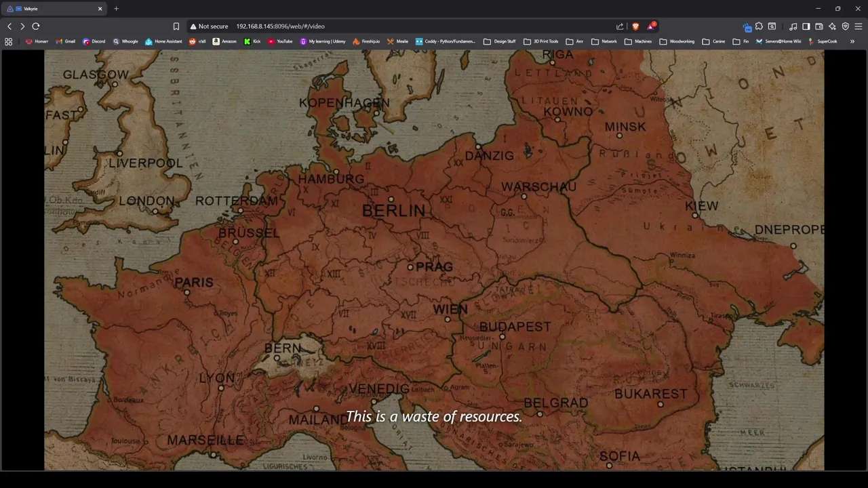
Task: Open the Gmail bookmark
Action: click(65, 41)
